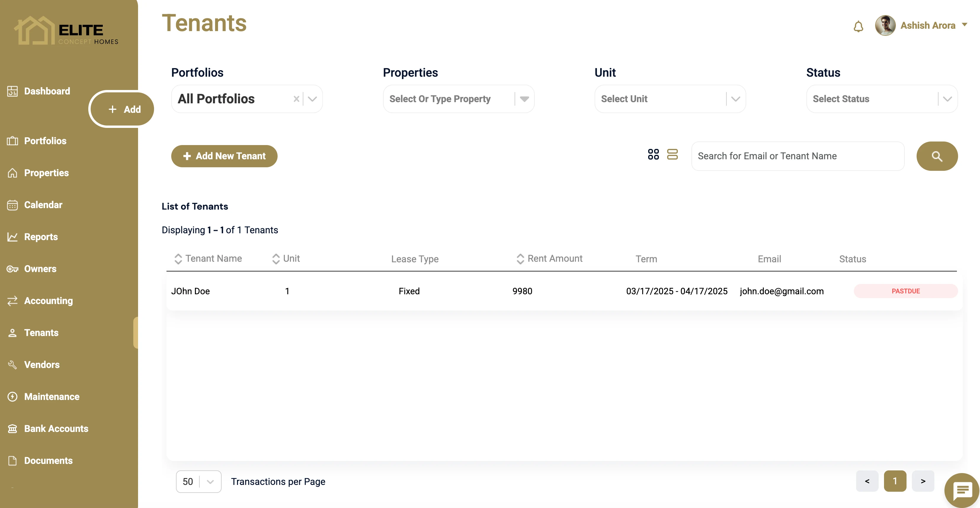The image size is (980, 508).
Task: Go to next page arrow
Action: click(x=923, y=481)
